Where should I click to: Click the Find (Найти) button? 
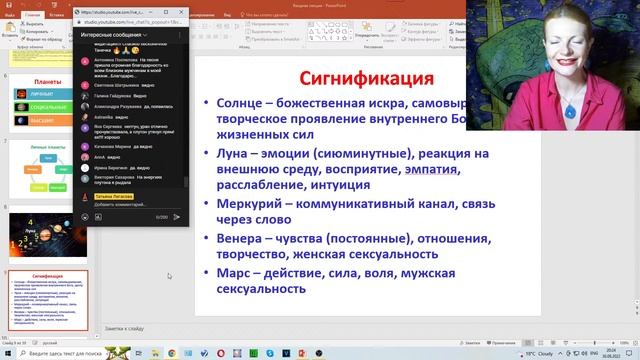coord(457,24)
